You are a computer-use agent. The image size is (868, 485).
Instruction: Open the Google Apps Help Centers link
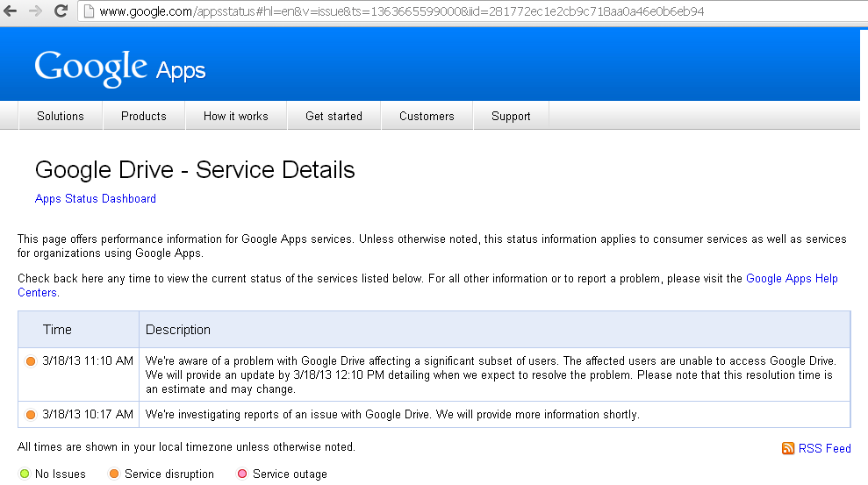(x=793, y=279)
